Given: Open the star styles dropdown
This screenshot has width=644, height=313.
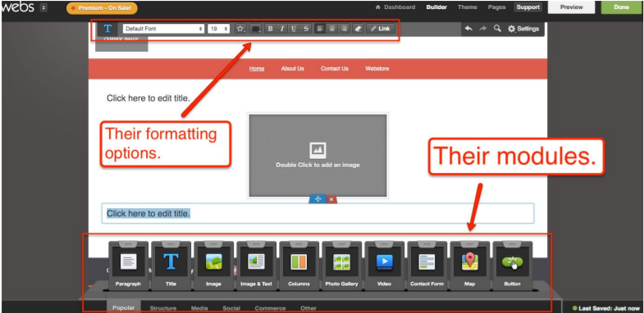Looking at the screenshot, I should [240, 29].
